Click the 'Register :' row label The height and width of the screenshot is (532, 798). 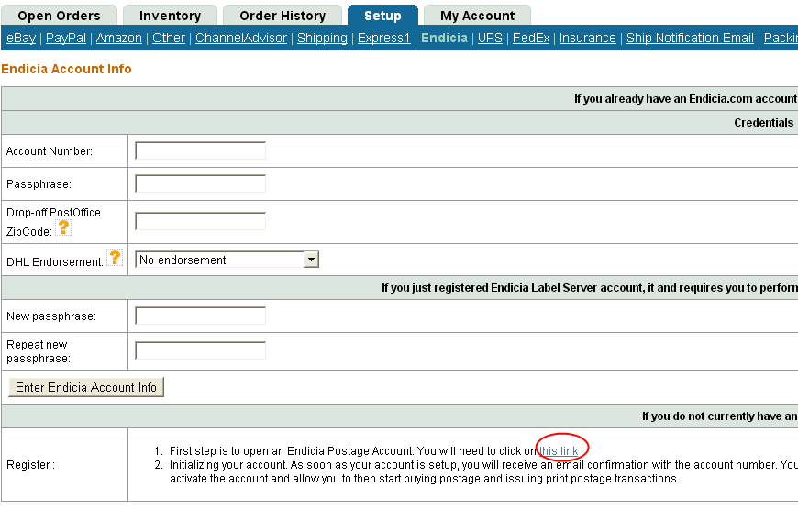[30, 465]
